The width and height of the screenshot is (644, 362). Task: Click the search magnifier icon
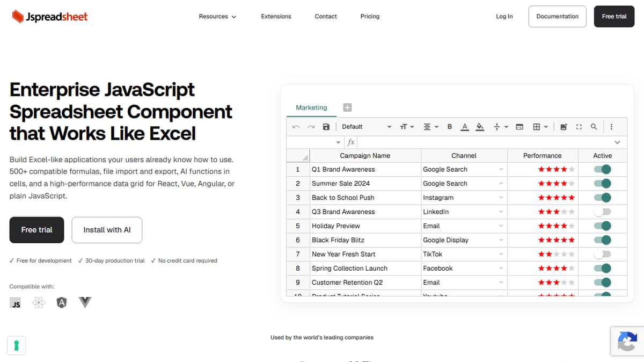594,127
